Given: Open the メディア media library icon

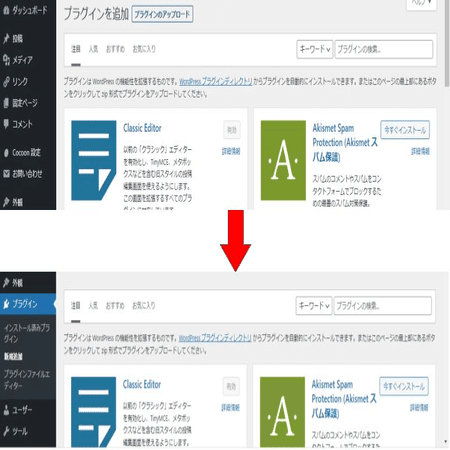Looking at the screenshot, I should tap(6, 60).
